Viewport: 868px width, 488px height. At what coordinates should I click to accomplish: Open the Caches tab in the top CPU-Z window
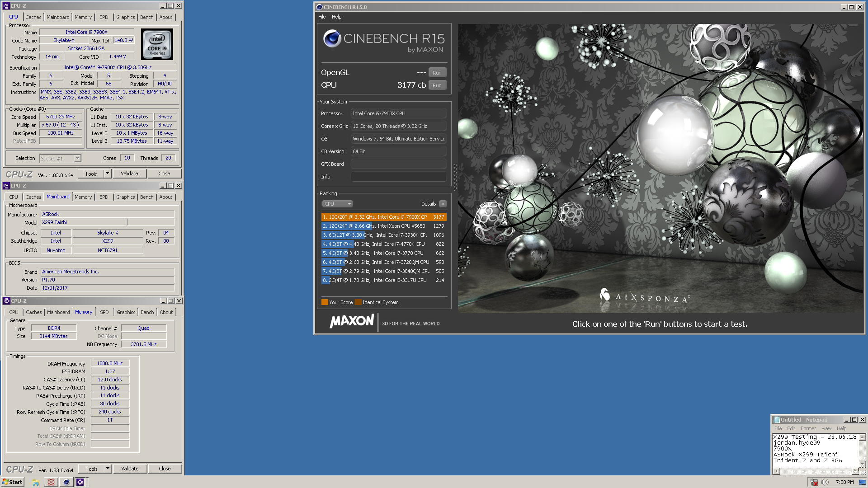point(33,17)
